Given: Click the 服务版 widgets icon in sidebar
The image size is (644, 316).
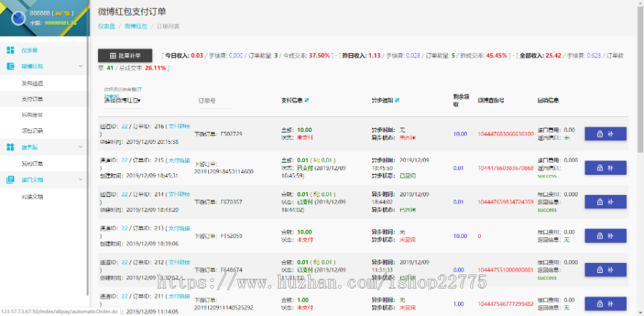Looking at the screenshot, I should pyautogui.click(x=10, y=147).
